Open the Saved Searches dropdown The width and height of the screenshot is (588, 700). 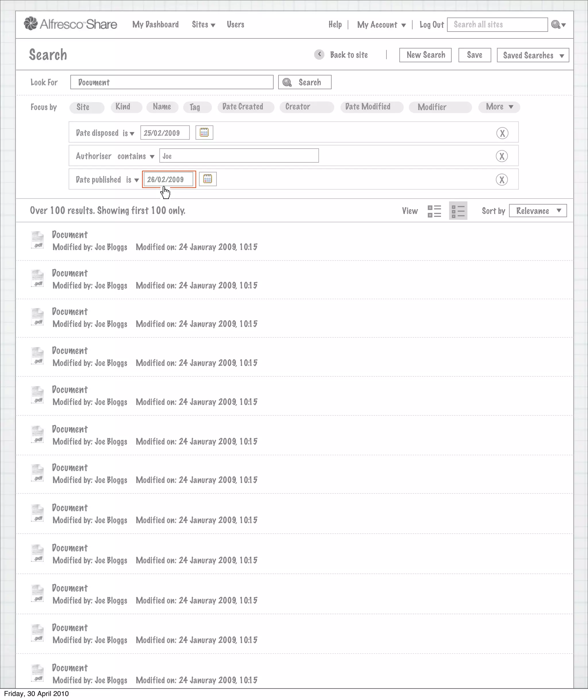(533, 55)
